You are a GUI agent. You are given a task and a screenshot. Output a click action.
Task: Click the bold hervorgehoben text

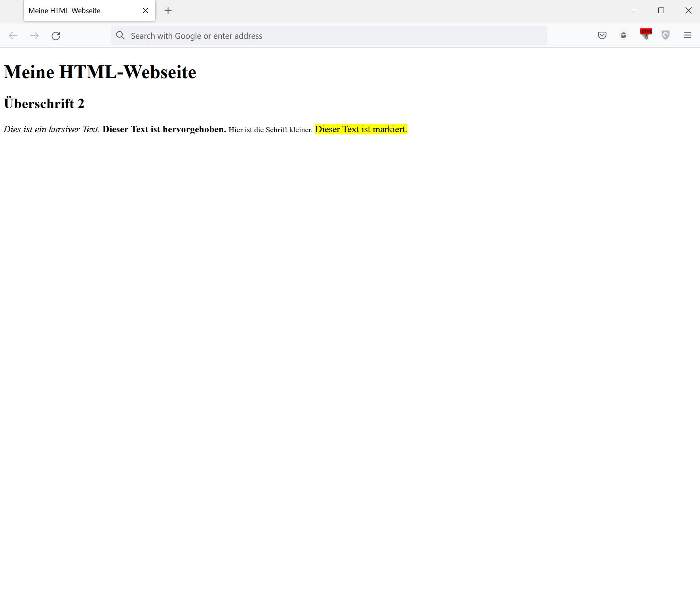click(164, 129)
